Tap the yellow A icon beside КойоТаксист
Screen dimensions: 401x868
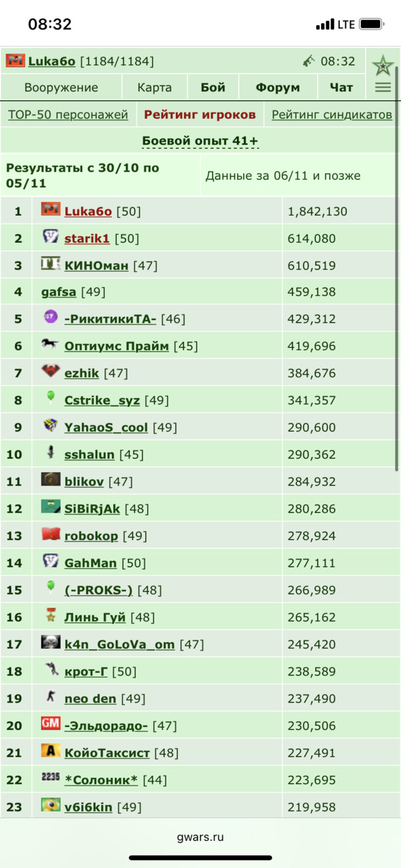(50, 751)
